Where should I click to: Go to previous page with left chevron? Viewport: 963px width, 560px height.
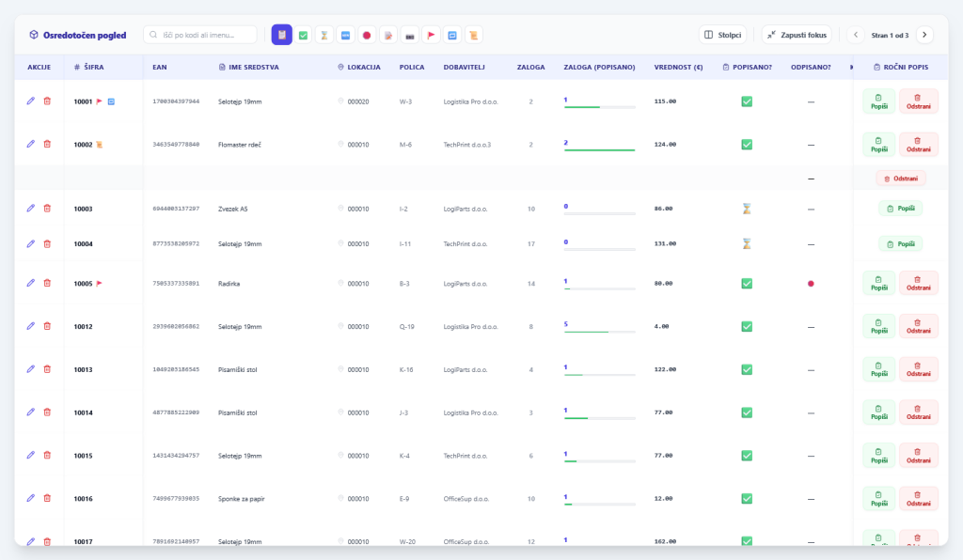[855, 35]
